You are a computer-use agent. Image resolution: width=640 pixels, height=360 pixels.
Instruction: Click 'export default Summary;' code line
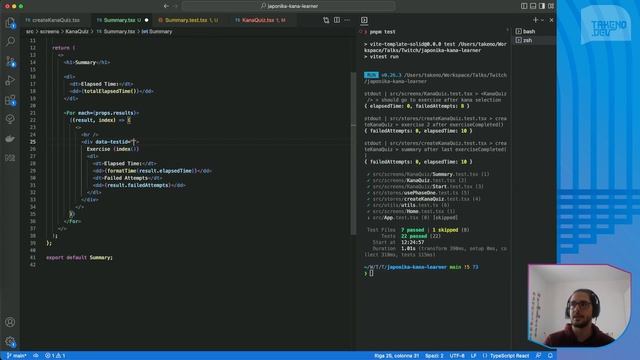click(80, 258)
